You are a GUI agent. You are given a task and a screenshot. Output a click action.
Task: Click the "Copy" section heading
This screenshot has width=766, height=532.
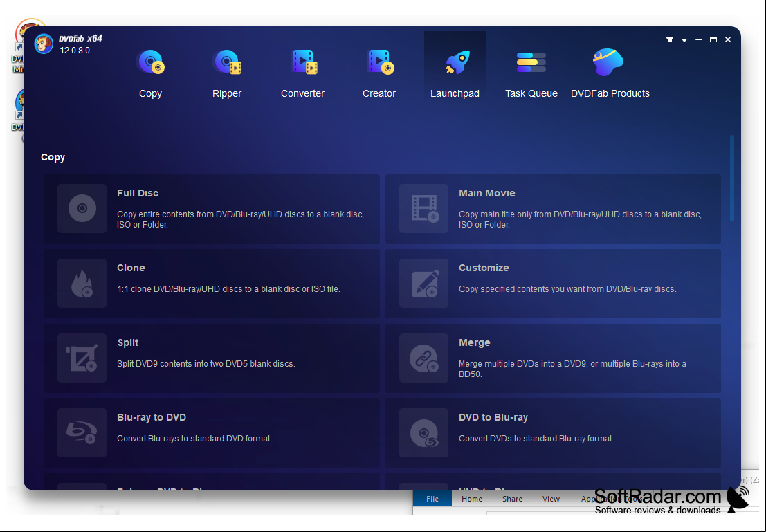coord(53,157)
